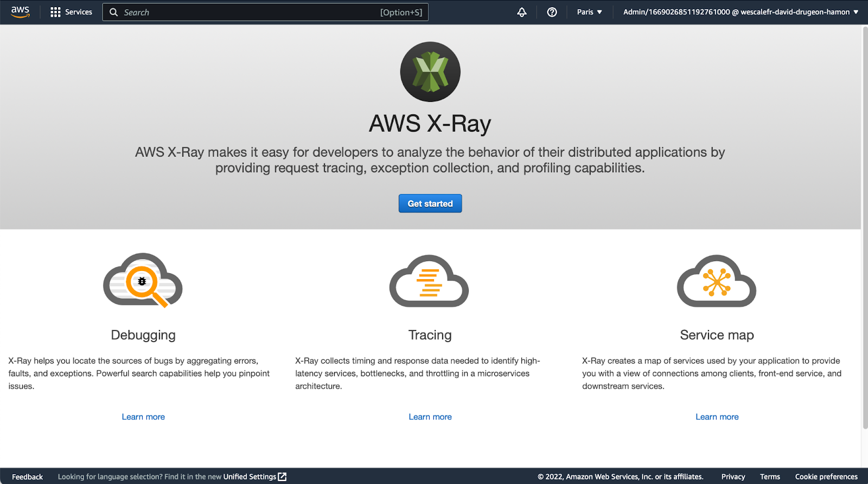Open Learn more under Debugging
This screenshot has width=868, height=484.
pyautogui.click(x=143, y=417)
